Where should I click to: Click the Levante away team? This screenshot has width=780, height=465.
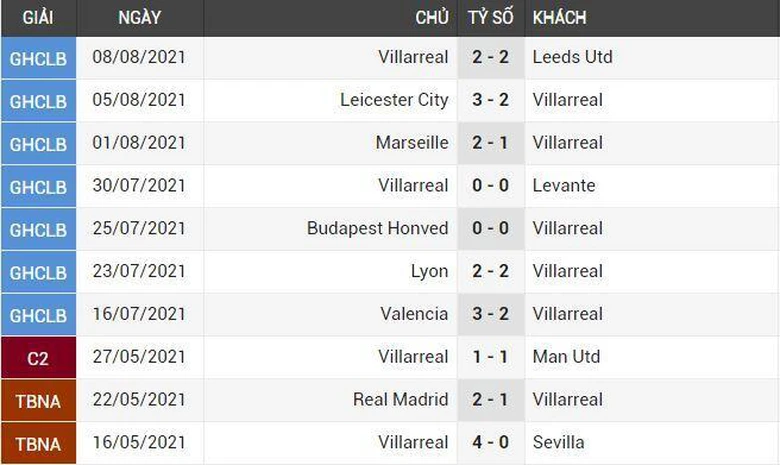(x=564, y=186)
